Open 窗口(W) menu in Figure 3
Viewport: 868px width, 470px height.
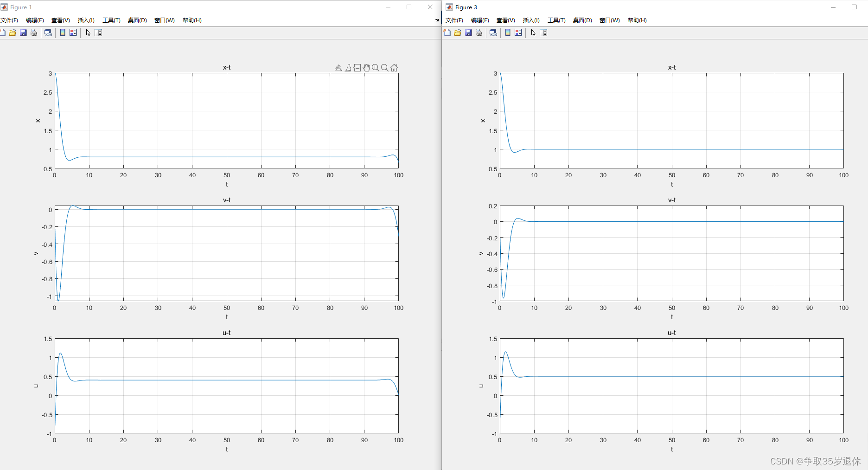tap(610, 20)
